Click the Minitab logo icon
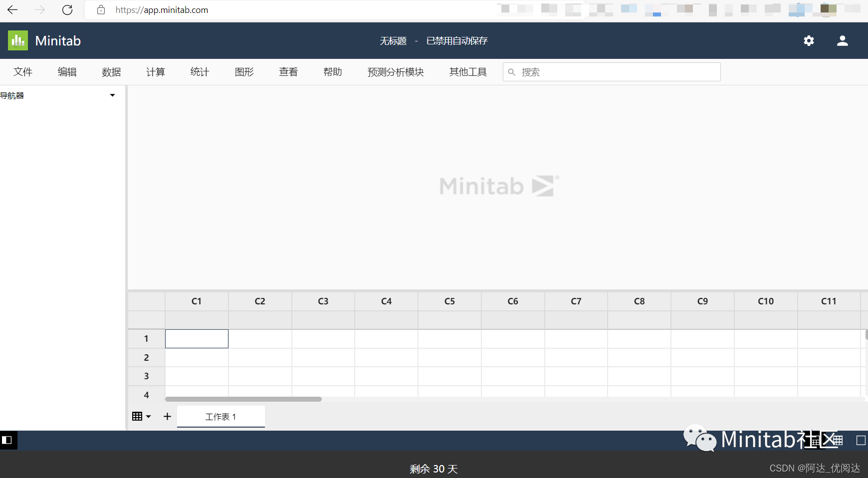Screen dimensions: 868x478 click(17, 40)
